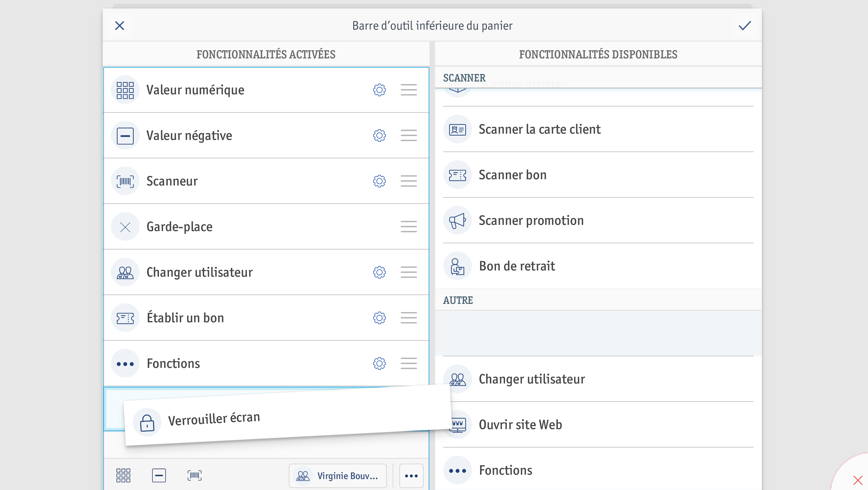Click the Valeur numérique label

196,90
